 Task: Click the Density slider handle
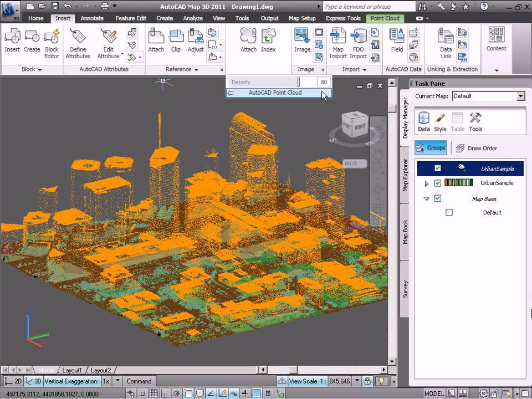tap(298, 82)
